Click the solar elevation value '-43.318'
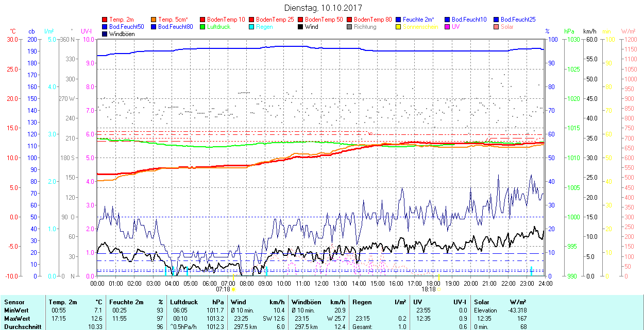 pyautogui.click(x=516, y=310)
